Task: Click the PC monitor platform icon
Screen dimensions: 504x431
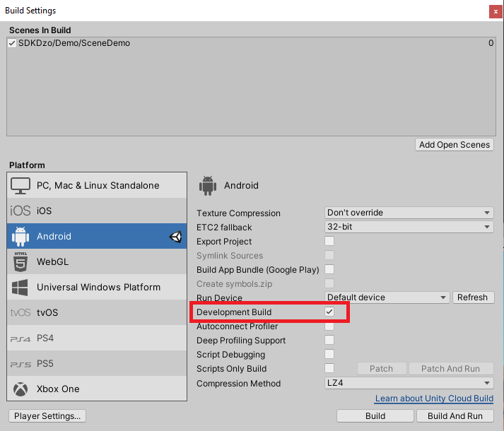Action: (x=20, y=185)
